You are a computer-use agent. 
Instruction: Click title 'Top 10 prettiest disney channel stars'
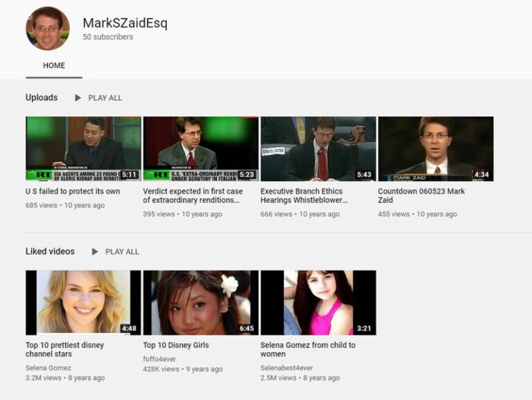coord(65,349)
